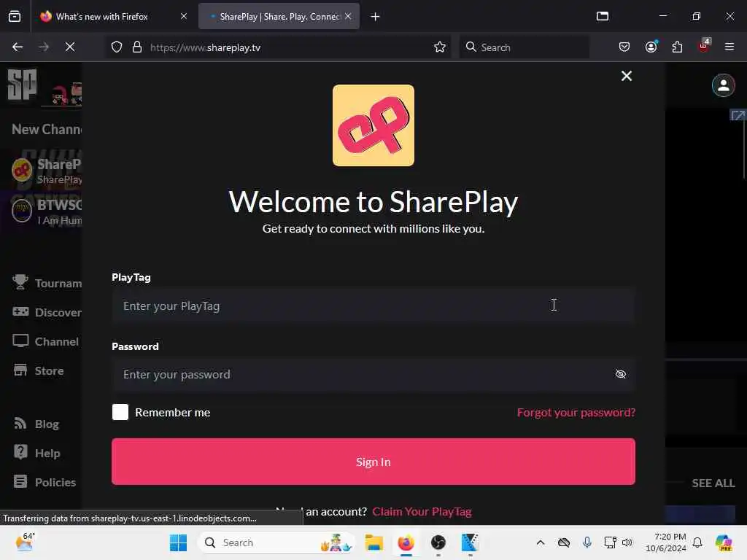Screen dimensions: 747x560
Task: Click the SharePlay logo in the dialog
Action: 373,125
